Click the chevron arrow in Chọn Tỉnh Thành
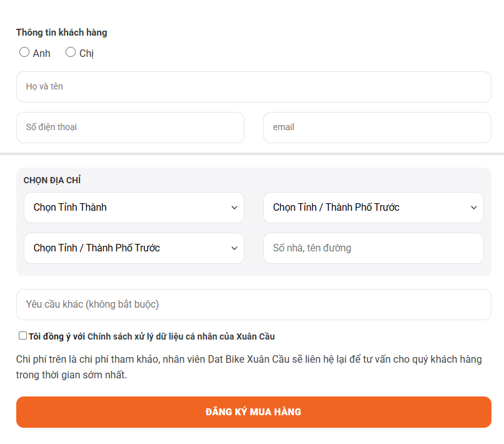Image resolution: width=504 pixels, height=444 pixels. tap(234, 208)
